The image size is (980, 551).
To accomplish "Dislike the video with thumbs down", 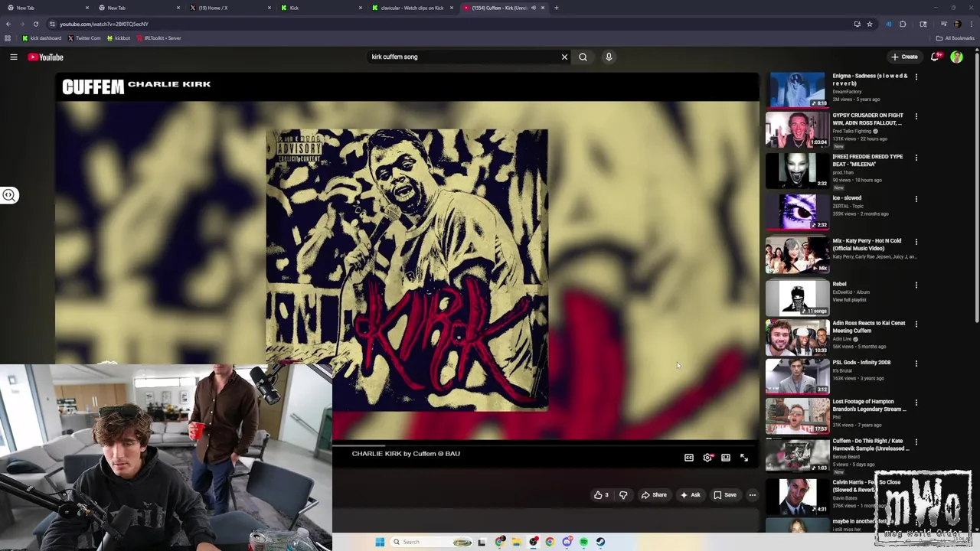I will (623, 495).
